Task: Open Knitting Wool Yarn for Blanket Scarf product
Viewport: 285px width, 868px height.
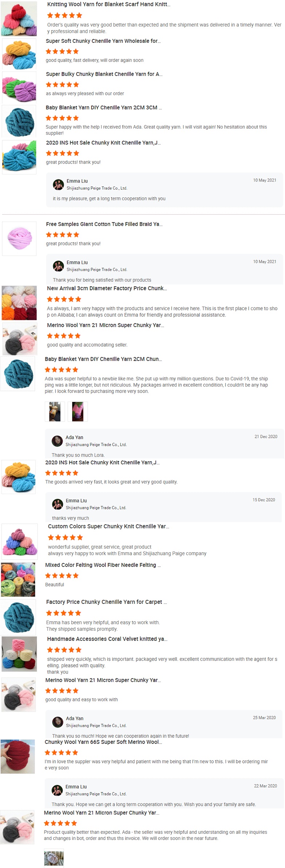Action: tap(109, 4)
